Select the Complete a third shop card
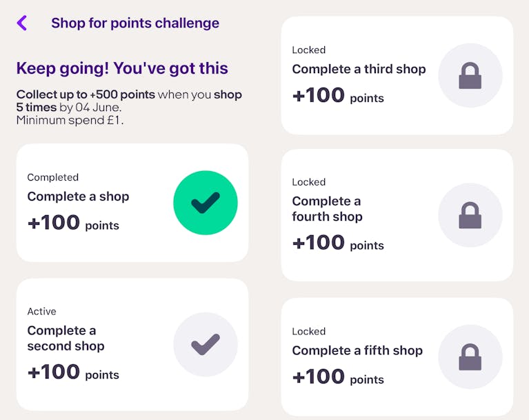This screenshot has height=420, width=529. click(x=397, y=76)
